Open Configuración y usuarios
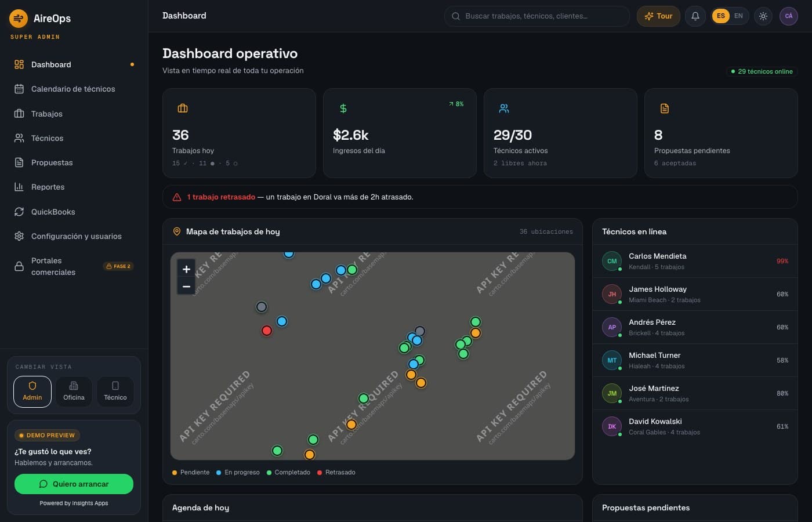 [74, 236]
